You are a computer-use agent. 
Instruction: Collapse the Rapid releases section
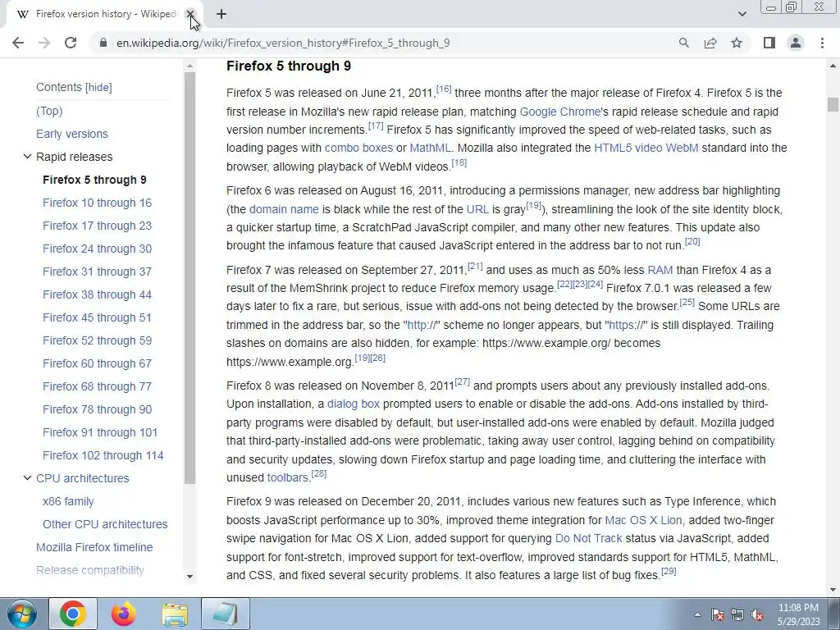[x=27, y=157]
